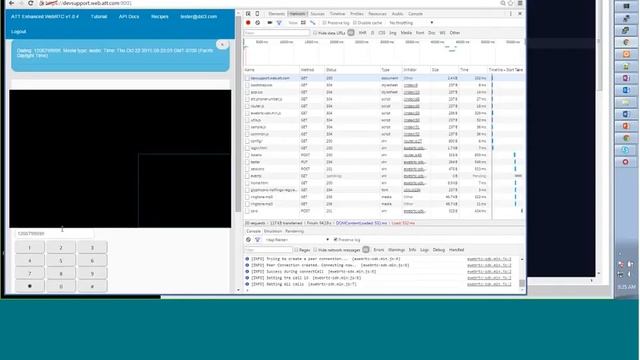The width and height of the screenshot is (640, 360).
Task: Open the Audits DevTools tab
Action: point(397,14)
